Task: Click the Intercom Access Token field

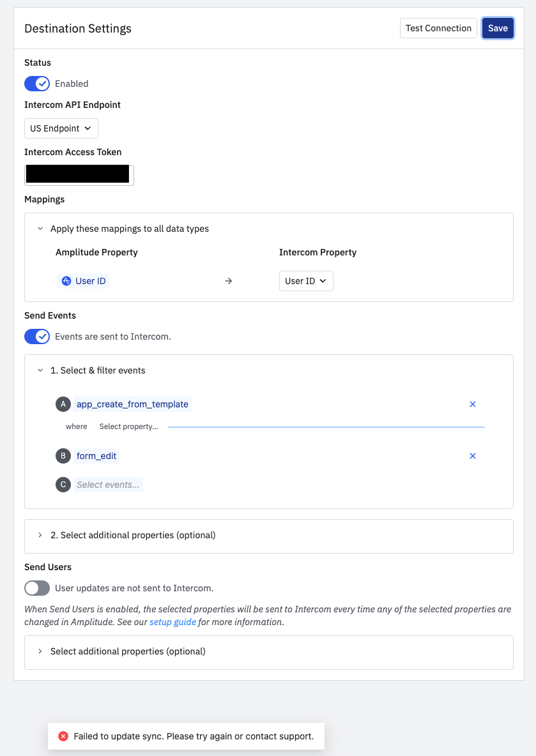Action: pyautogui.click(x=79, y=175)
